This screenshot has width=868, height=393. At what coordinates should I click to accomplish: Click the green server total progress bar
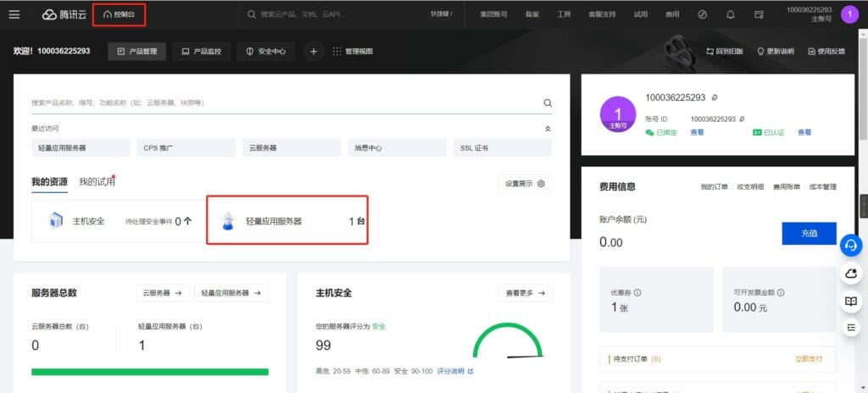(x=150, y=372)
